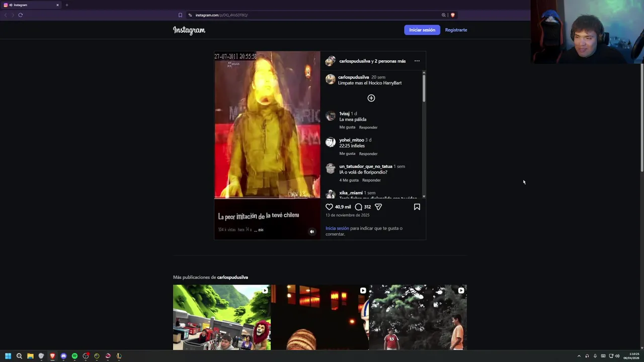The image size is (644, 362).
Task: Click the '13 de noviembre de 2025' date
Action: (x=347, y=215)
